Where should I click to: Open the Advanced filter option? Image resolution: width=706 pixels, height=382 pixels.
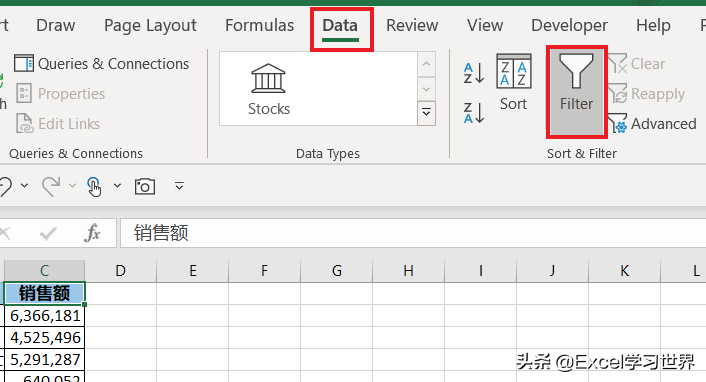652,123
